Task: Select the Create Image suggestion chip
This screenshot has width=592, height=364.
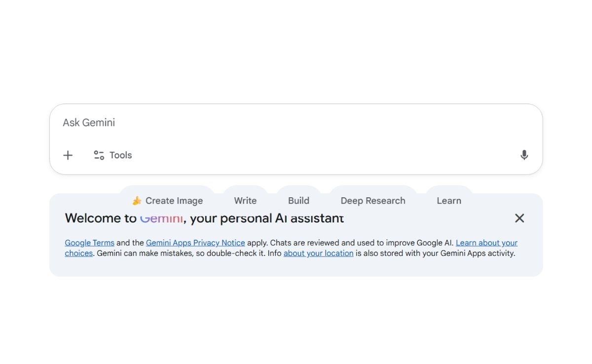Action: click(167, 200)
